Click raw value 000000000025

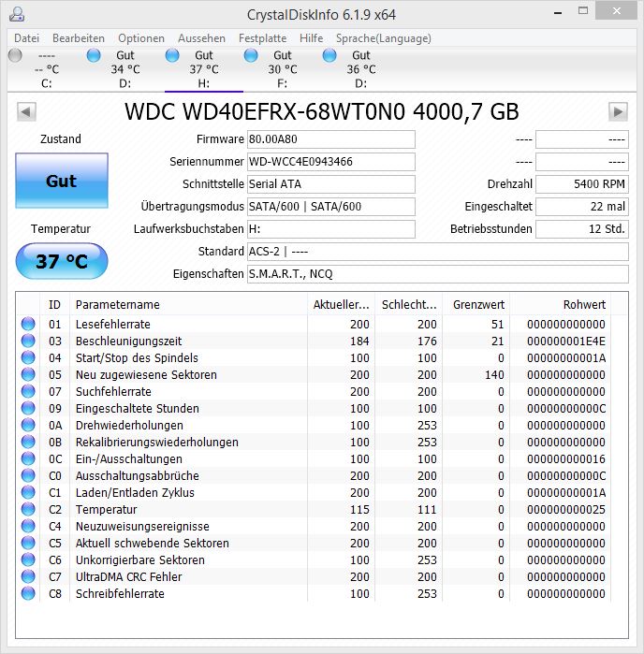pos(566,510)
